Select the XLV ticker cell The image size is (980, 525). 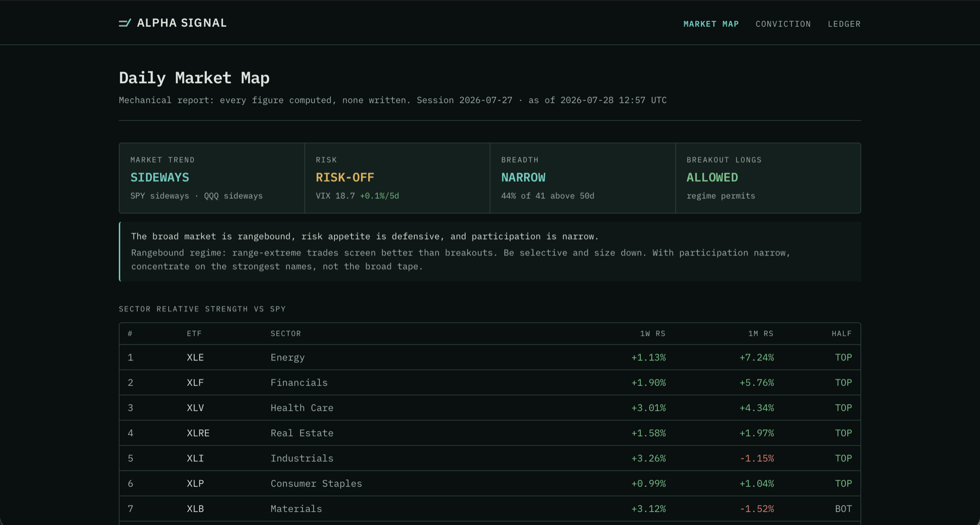click(195, 407)
